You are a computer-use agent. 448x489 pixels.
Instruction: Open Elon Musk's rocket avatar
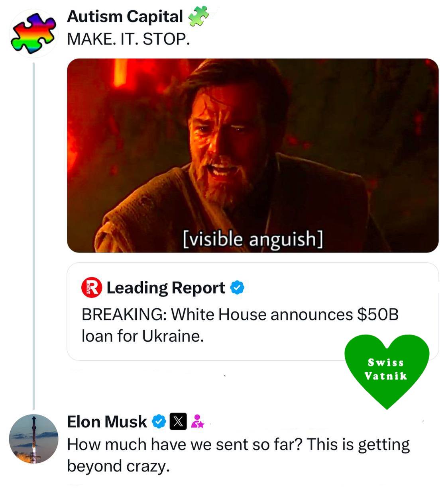33,438
